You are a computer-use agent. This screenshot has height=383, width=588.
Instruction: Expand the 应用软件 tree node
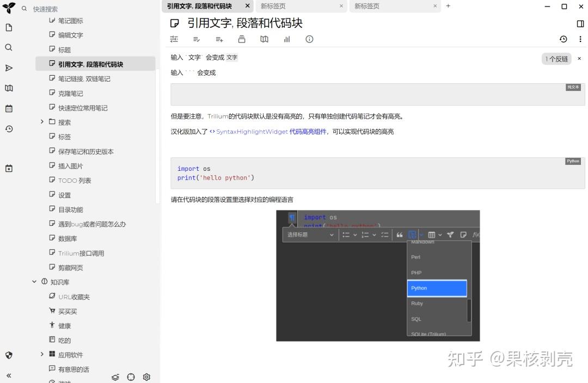(x=42, y=354)
